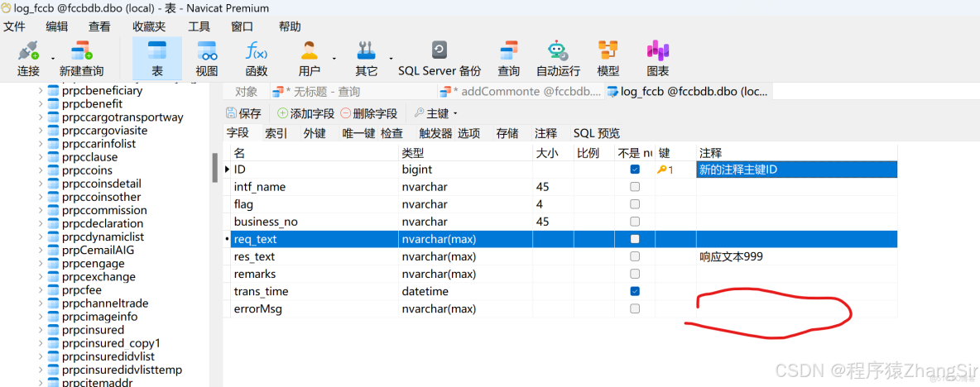980x387 pixels.
Task: Toggle the not-null checkbox for ID
Action: pyautogui.click(x=635, y=170)
